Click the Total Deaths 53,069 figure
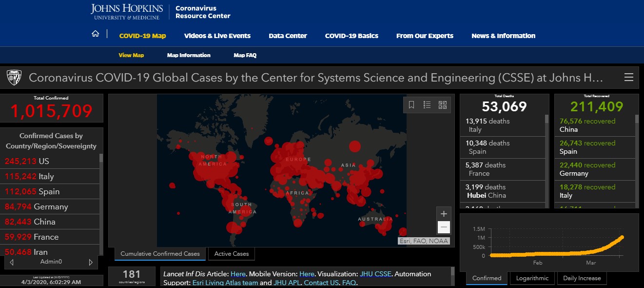 click(x=504, y=106)
